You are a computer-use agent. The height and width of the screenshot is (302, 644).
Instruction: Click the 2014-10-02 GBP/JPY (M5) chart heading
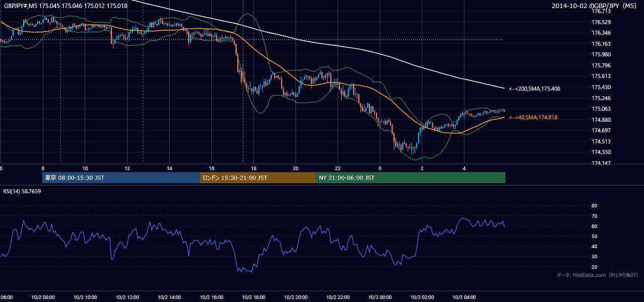pyautogui.click(x=595, y=6)
